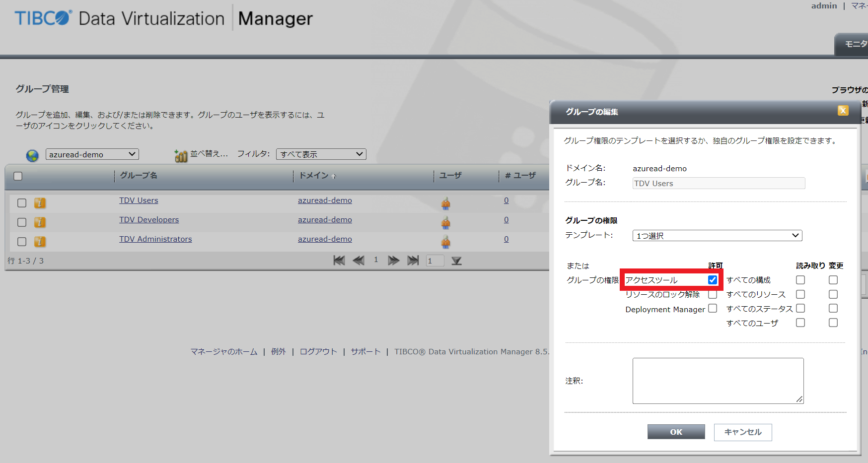Check read permission for すべての構成
Image resolution: width=868 pixels, height=463 pixels.
[x=800, y=280]
